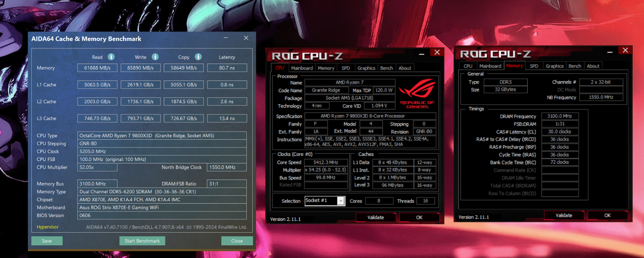The width and height of the screenshot is (644, 258).
Task: Click memory Size value 32 GBytes
Action: [x=506, y=89]
